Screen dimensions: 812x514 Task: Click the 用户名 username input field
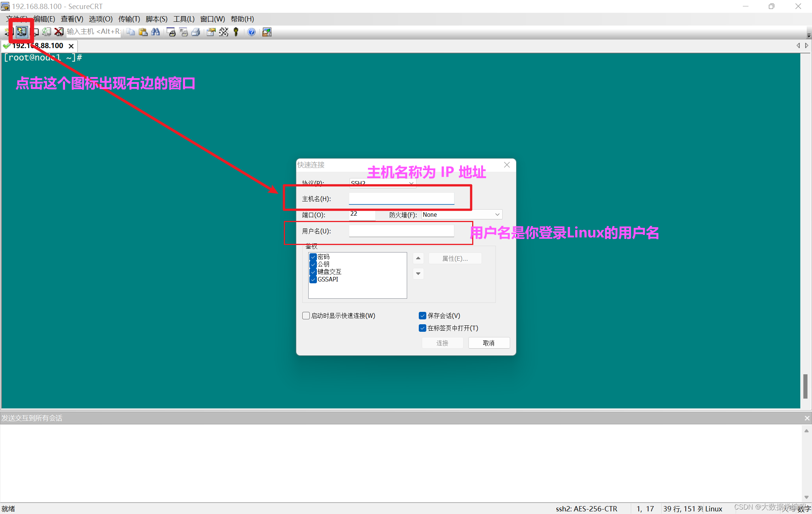click(x=401, y=231)
